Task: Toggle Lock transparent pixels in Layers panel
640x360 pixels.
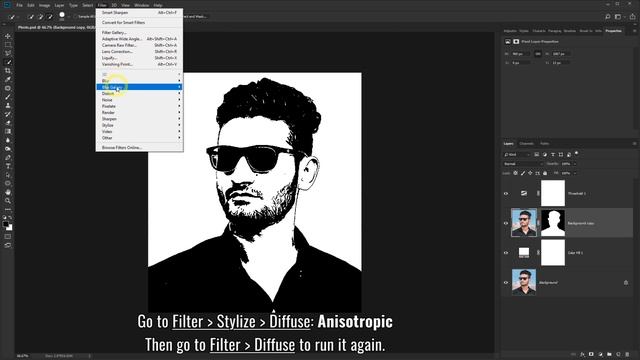Action: [516, 173]
